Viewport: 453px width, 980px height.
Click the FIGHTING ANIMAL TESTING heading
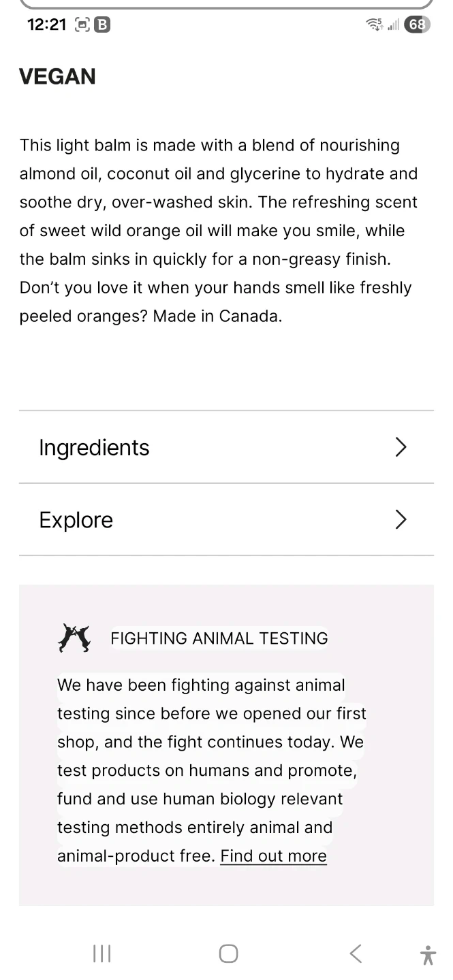[219, 638]
